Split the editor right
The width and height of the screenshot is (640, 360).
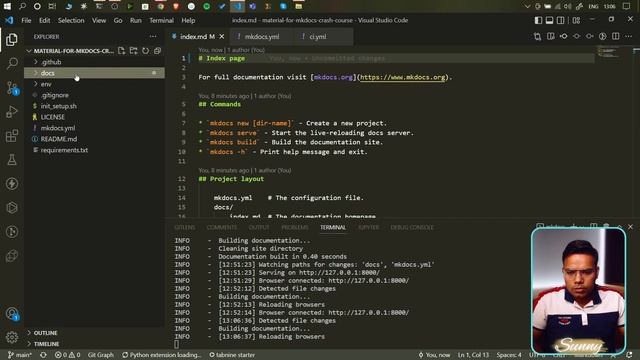coord(616,37)
